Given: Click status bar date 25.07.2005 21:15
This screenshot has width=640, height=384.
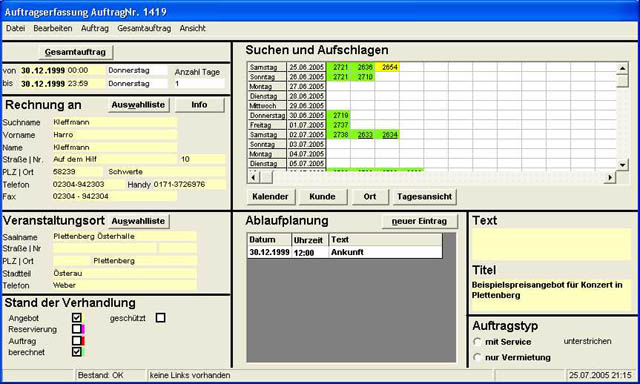Looking at the screenshot, I should coord(600,375).
